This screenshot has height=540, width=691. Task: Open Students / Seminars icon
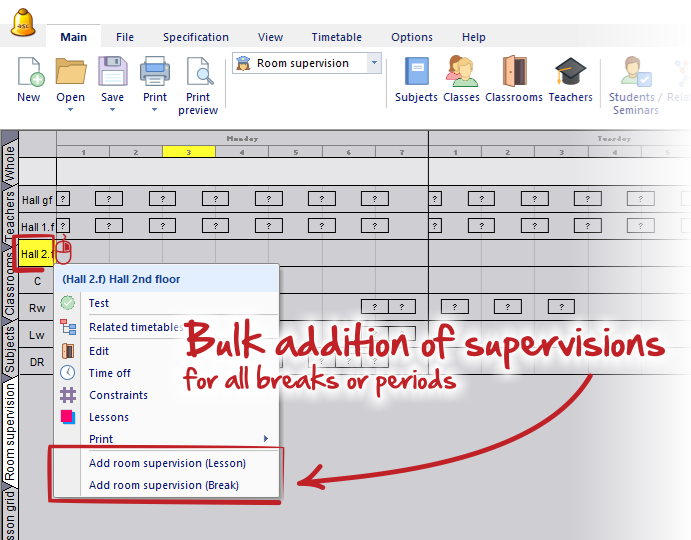[634, 73]
